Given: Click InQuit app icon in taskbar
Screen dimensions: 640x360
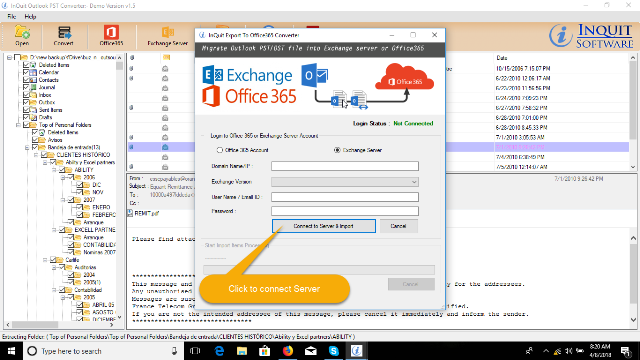Looking at the screenshot, I should click(356, 351).
